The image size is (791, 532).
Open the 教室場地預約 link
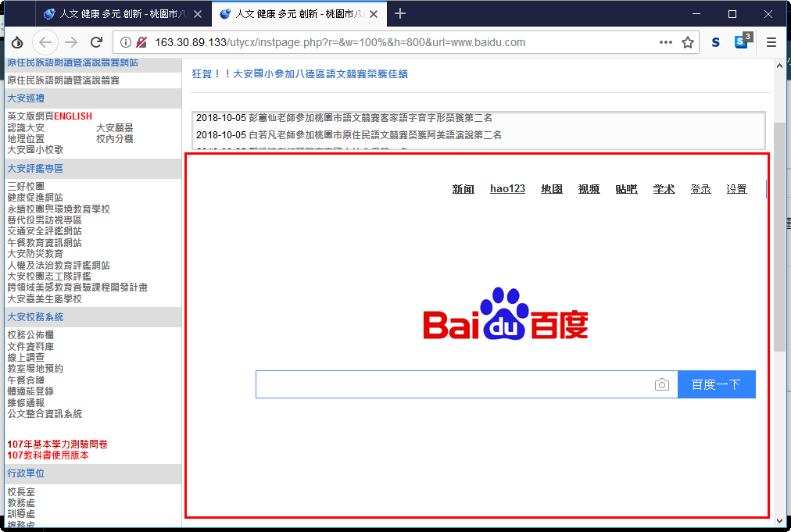pos(35,369)
